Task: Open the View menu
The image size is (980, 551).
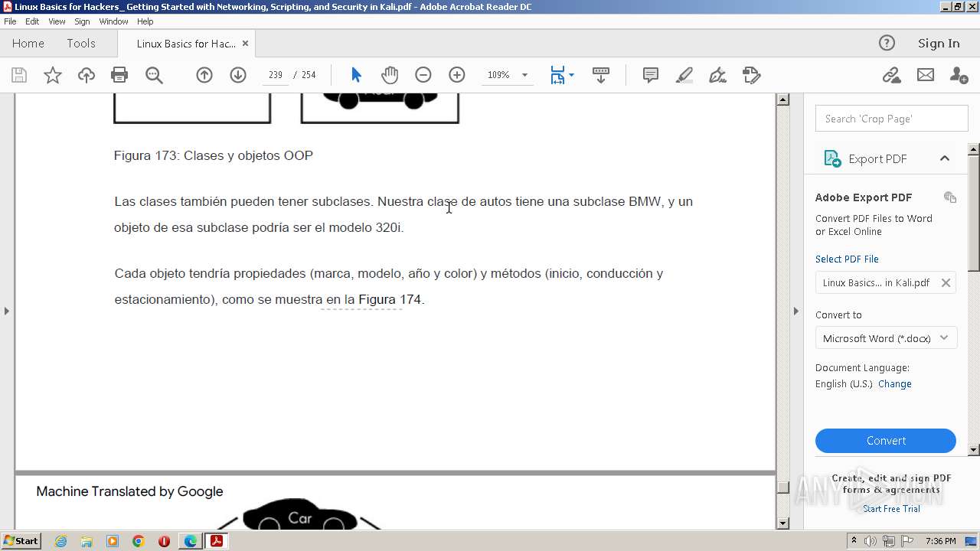Action: 57,21
